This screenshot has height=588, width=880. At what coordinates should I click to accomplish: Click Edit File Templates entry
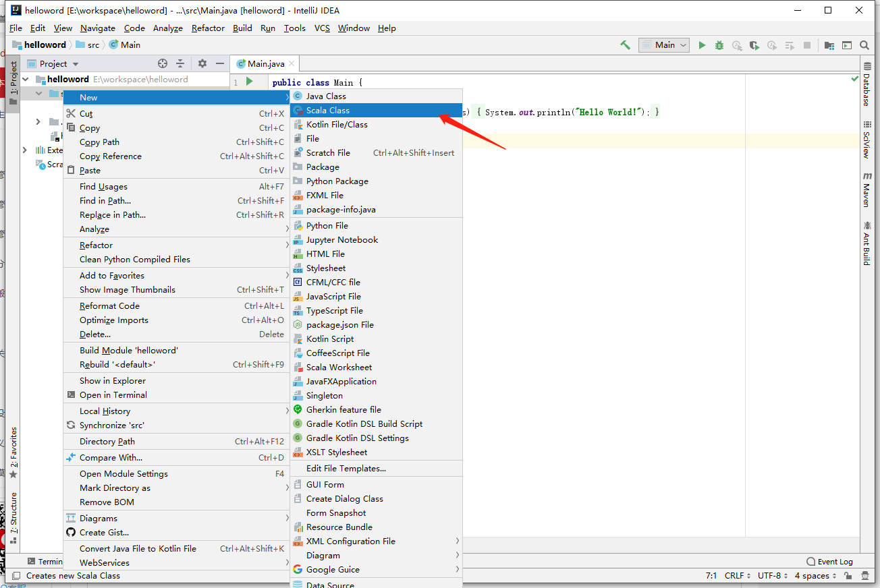tap(376, 468)
